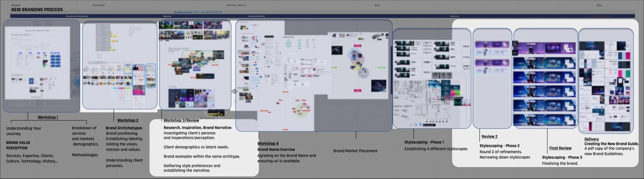644x179 pixels.
Task: Select the Delivery heading
Action: coord(591,139)
